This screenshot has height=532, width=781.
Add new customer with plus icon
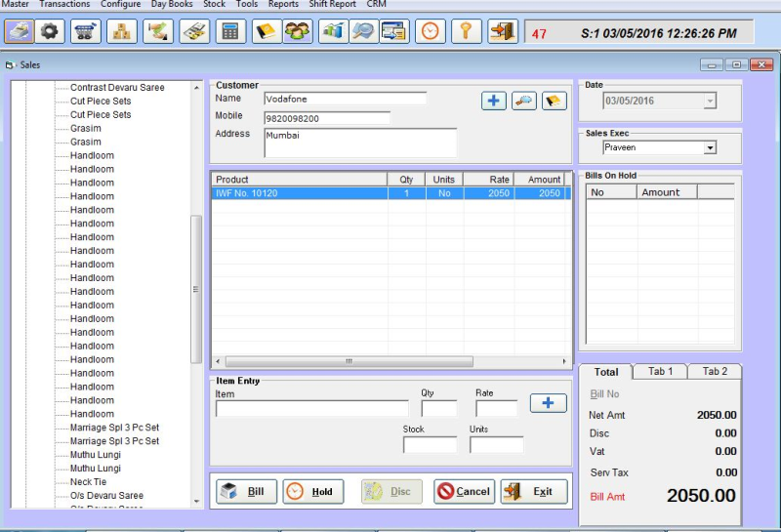coord(494,101)
